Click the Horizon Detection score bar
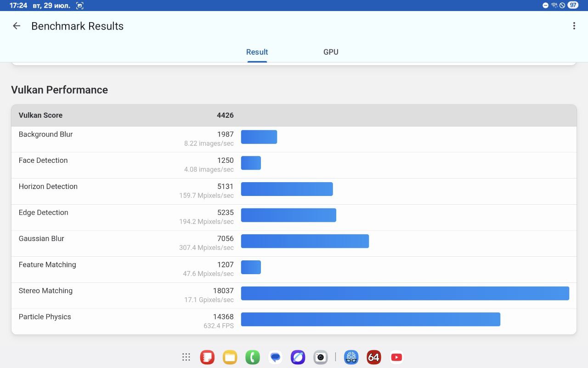 pos(287,189)
